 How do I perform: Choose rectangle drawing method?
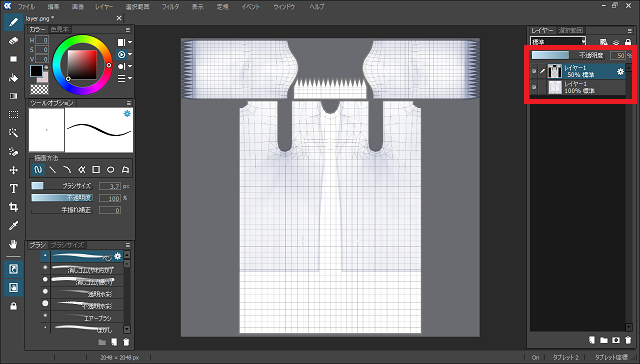click(96, 169)
